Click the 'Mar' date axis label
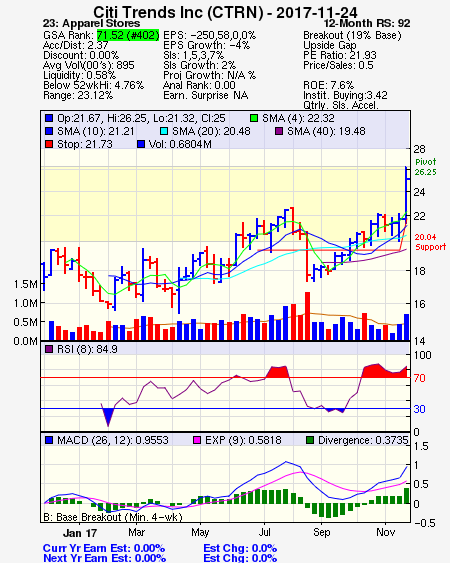This screenshot has width=450, height=563. 136,532
